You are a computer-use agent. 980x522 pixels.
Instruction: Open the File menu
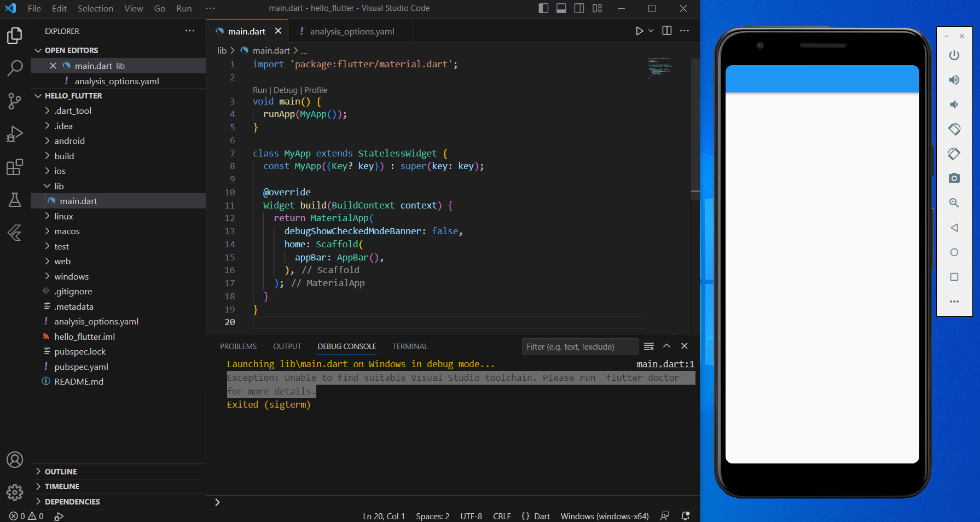point(34,8)
